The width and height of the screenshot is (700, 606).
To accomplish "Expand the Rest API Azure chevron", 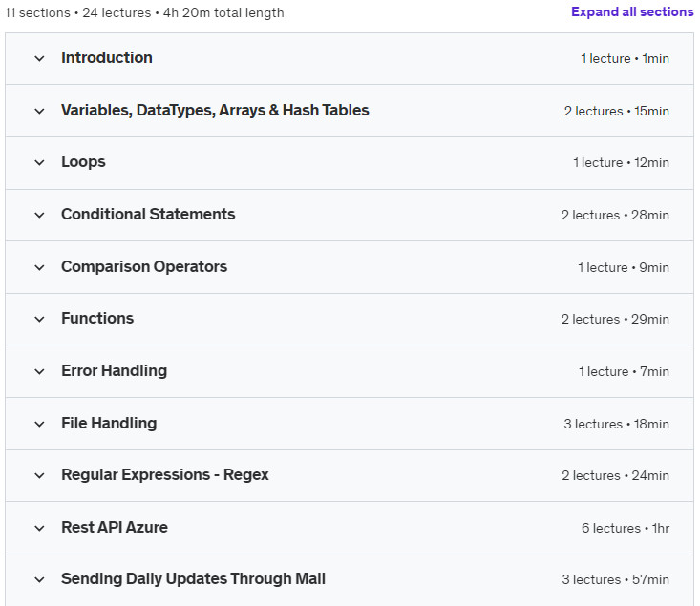I will pos(39,528).
